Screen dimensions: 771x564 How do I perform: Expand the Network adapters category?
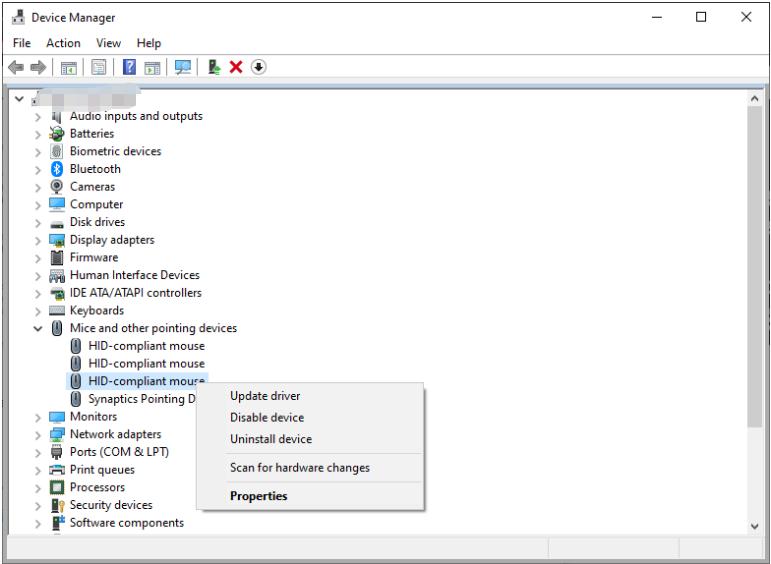click(x=38, y=435)
